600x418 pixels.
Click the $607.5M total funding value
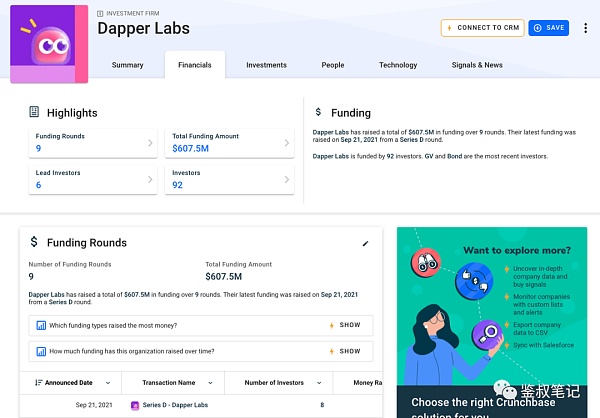(x=191, y=149)
